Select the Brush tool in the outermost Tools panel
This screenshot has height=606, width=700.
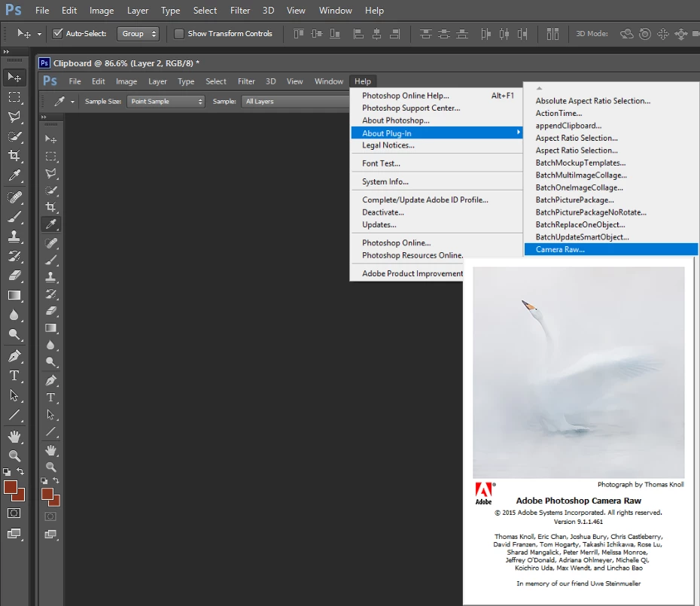tap(14, 217)
